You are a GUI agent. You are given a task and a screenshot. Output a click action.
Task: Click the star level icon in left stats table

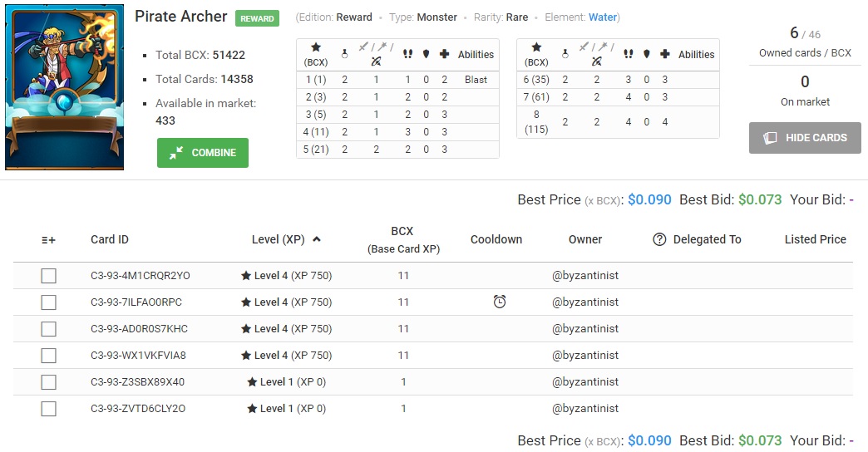pyautogui.click(x=316, y=47)
